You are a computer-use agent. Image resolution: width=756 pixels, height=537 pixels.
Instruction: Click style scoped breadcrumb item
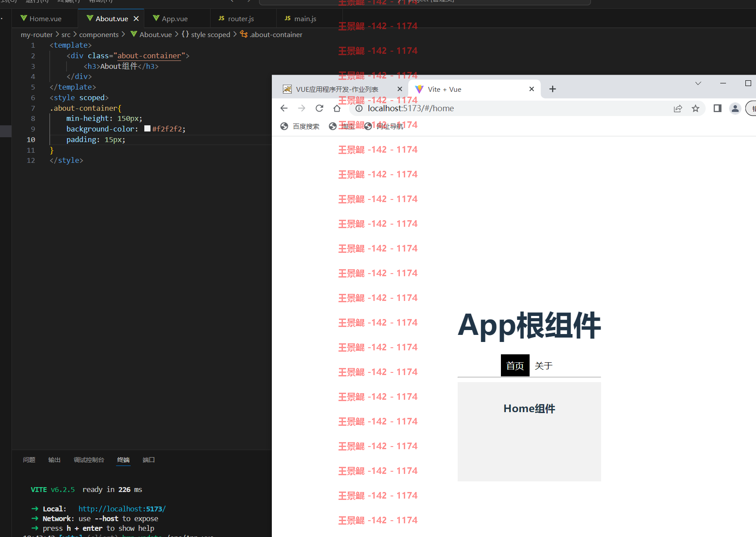(x=206, y=34)
